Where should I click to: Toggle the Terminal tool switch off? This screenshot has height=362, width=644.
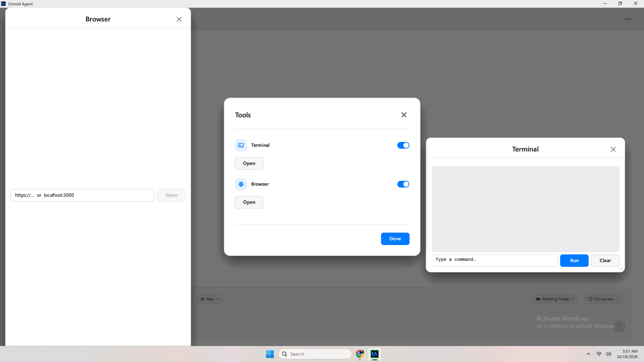[x=403, y=145]
